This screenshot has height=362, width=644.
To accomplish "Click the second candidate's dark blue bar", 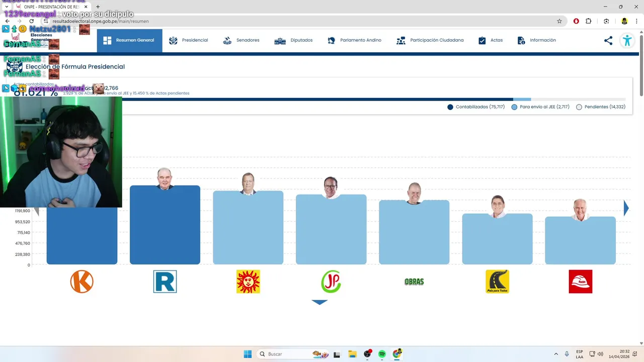I will point(165,225).
